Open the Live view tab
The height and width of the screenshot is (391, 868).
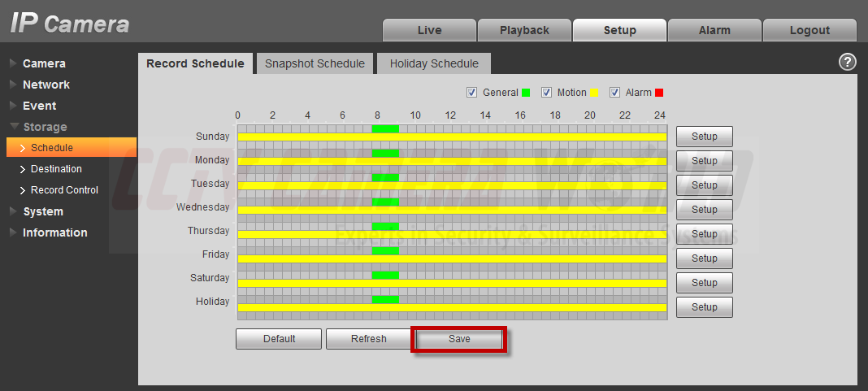(429, 30)
